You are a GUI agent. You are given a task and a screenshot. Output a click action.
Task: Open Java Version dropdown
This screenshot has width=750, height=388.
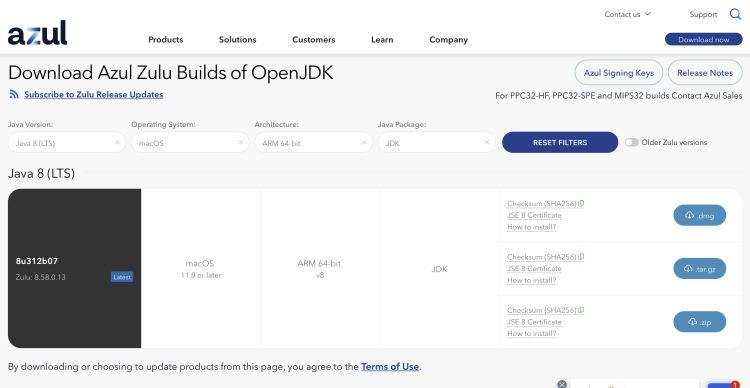click(66, 143)
